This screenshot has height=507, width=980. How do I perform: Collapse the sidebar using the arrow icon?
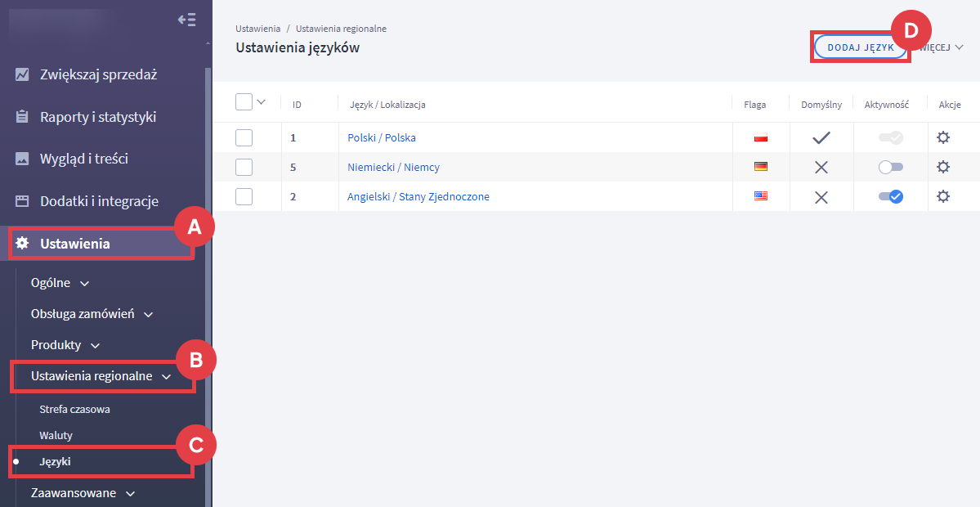coord(186,20)
